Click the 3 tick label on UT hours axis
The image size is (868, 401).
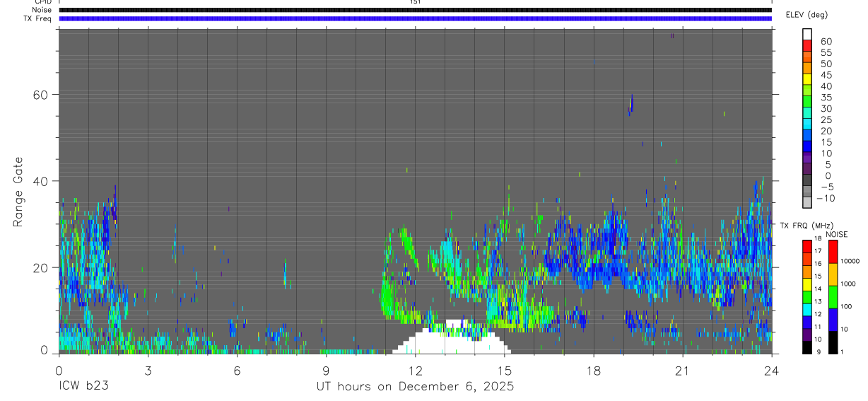click(148, 370)
